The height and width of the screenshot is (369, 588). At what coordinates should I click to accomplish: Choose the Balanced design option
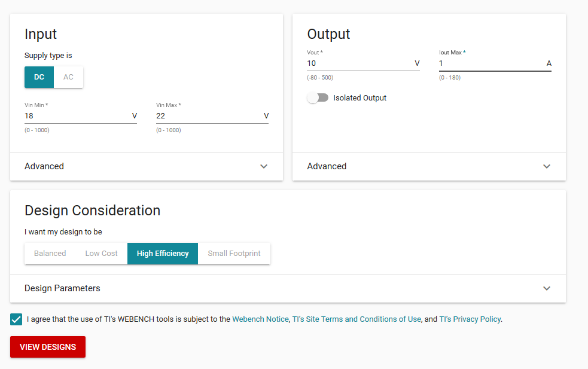[50, 254]
